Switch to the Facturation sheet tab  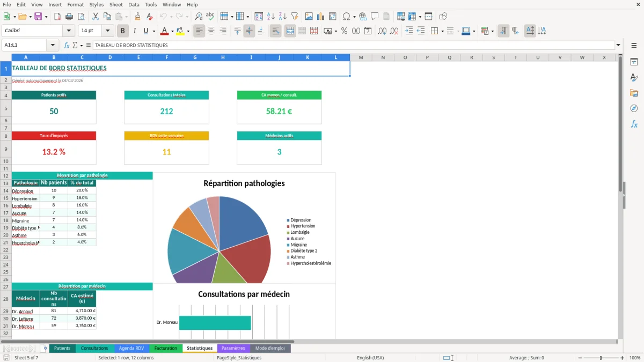[166, 348]
